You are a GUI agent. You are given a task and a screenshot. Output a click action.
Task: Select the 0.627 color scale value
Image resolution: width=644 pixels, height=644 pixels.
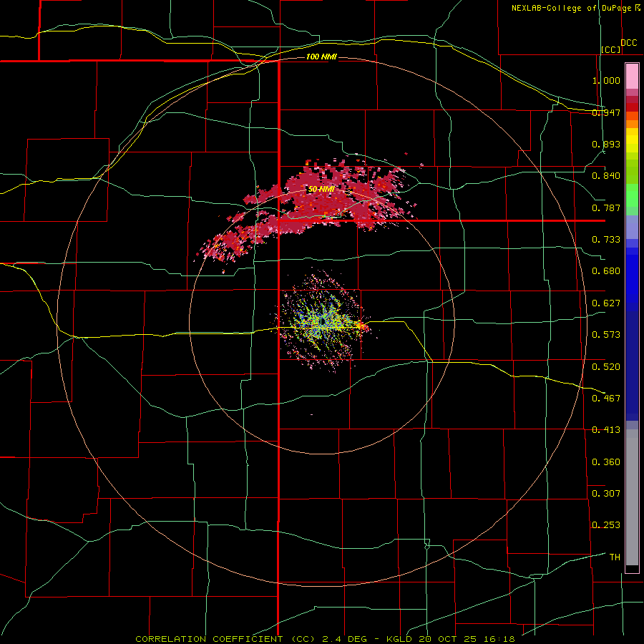click(606, 303)
